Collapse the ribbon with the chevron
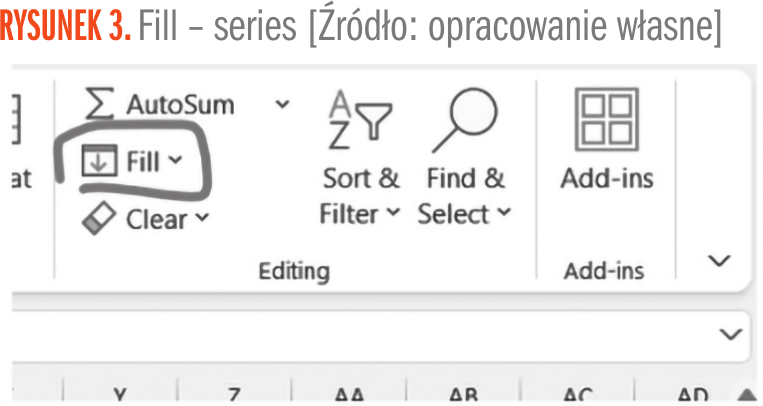Screen dimensions: 763x406 click(719, 262)
